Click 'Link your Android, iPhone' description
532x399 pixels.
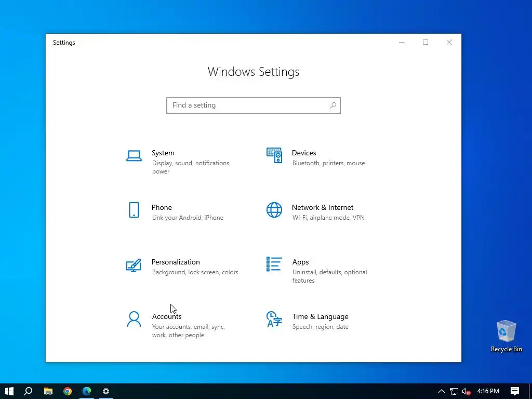188,218
